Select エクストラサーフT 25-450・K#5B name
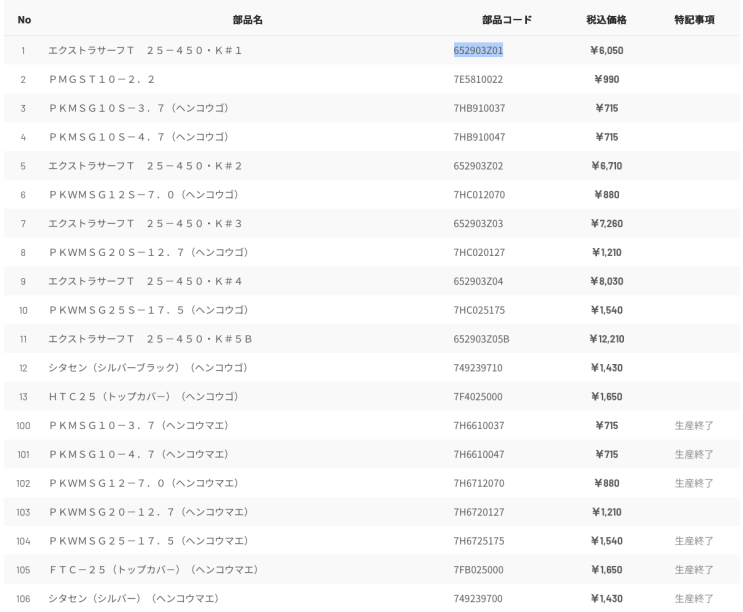This screenshot has width=743, height=612. [x=150, y=339]
